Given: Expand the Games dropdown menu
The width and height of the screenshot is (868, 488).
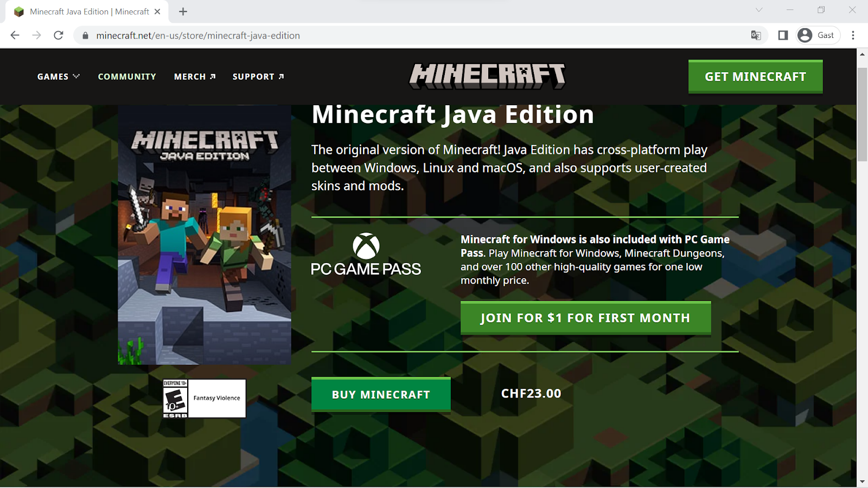Looking at the screenshot, I should coord(59,76).
